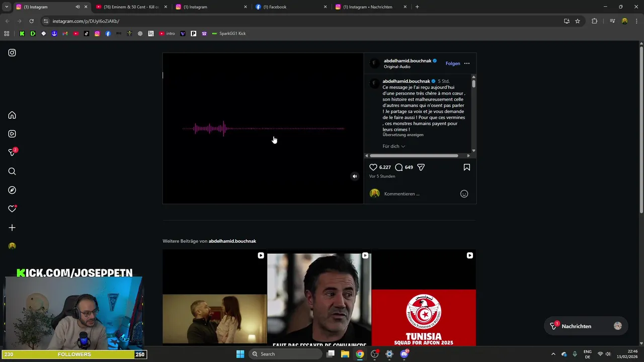The image size is (644, 362).
Task: Open your profile avatar in sidebar
Action: (x=12, y=246)
